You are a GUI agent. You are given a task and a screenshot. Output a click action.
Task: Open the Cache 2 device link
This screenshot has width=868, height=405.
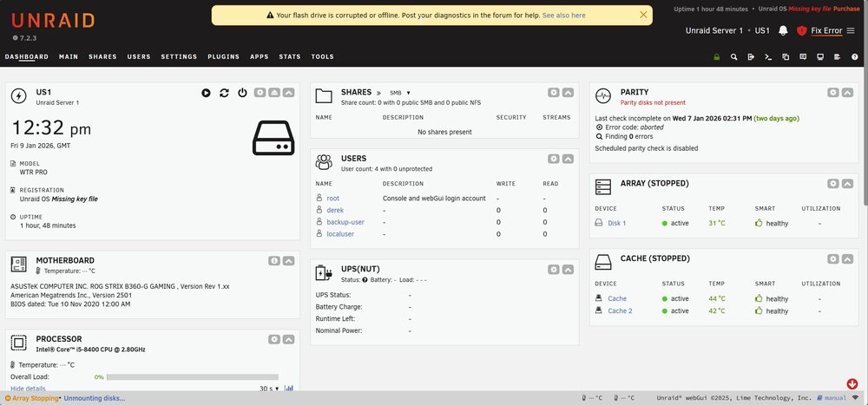point(620,310)
